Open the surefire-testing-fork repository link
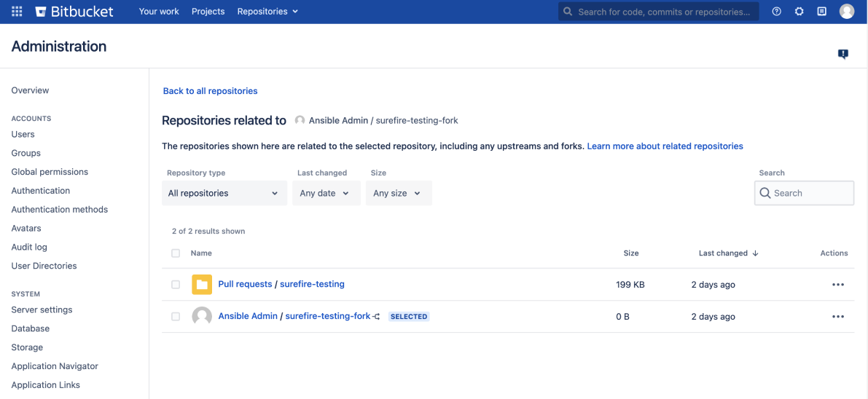 [x=328, y=316]
